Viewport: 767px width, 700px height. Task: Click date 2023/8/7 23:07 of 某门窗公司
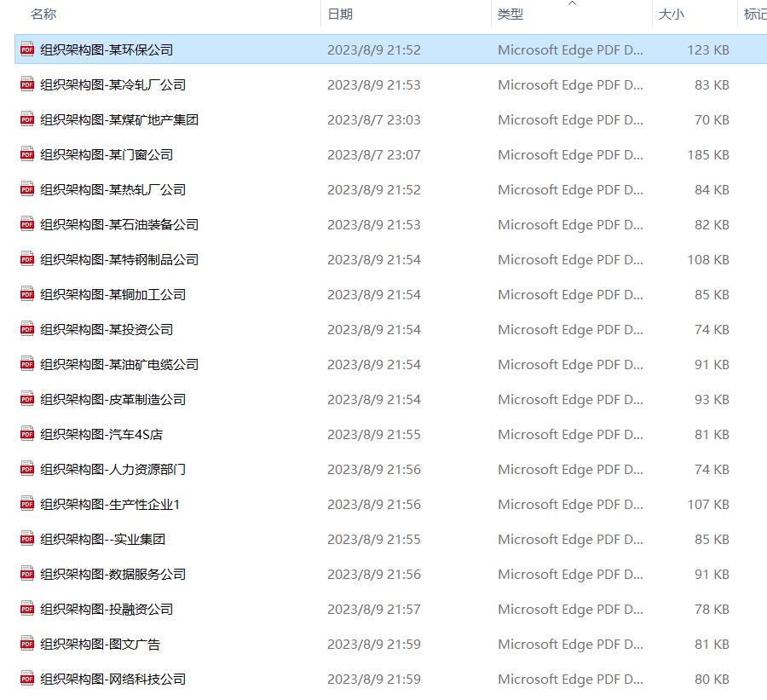click(374, 154)
